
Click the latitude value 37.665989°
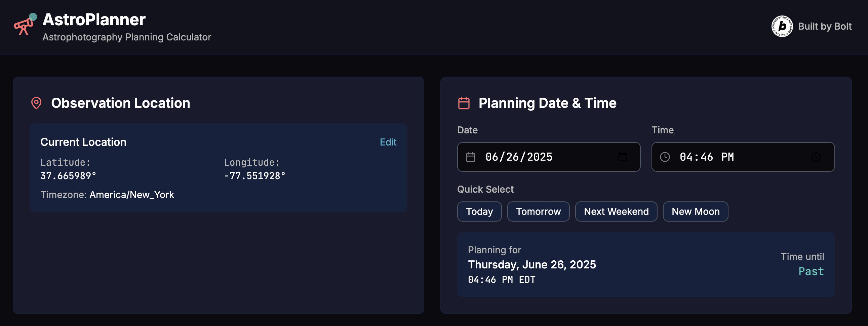[x=68, y=176]
